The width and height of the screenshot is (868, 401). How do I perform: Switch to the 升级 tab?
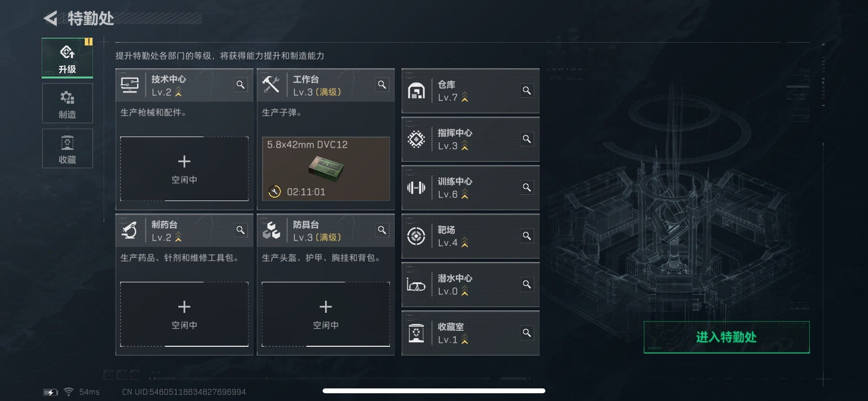click(67, 58)
